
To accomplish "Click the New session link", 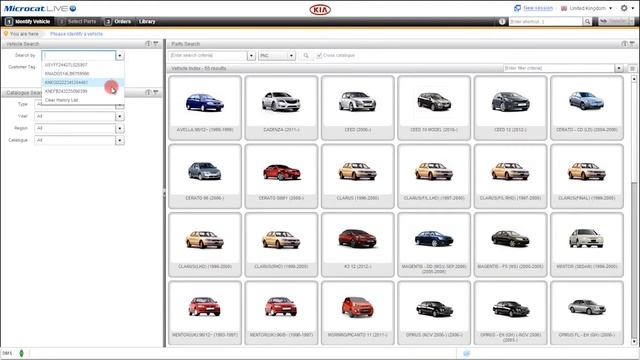I will pos(538,8).
